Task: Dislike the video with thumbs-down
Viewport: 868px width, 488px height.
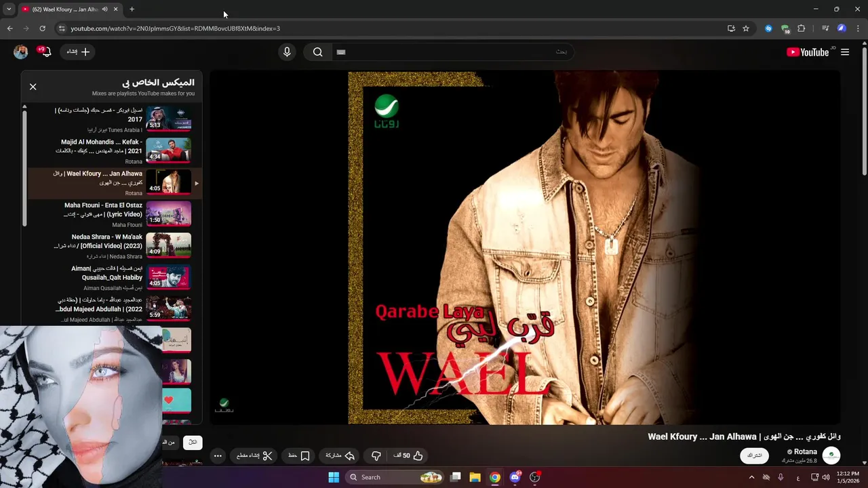Action: click(376, 455)
